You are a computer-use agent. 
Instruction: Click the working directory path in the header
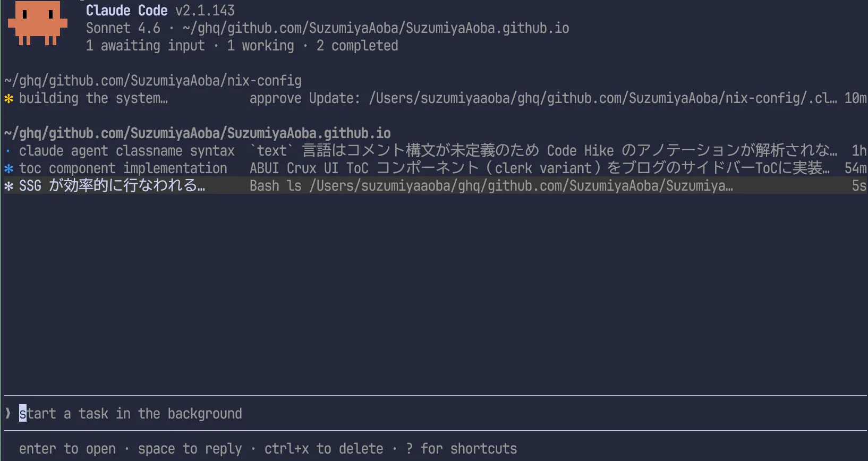pos(376,28)
